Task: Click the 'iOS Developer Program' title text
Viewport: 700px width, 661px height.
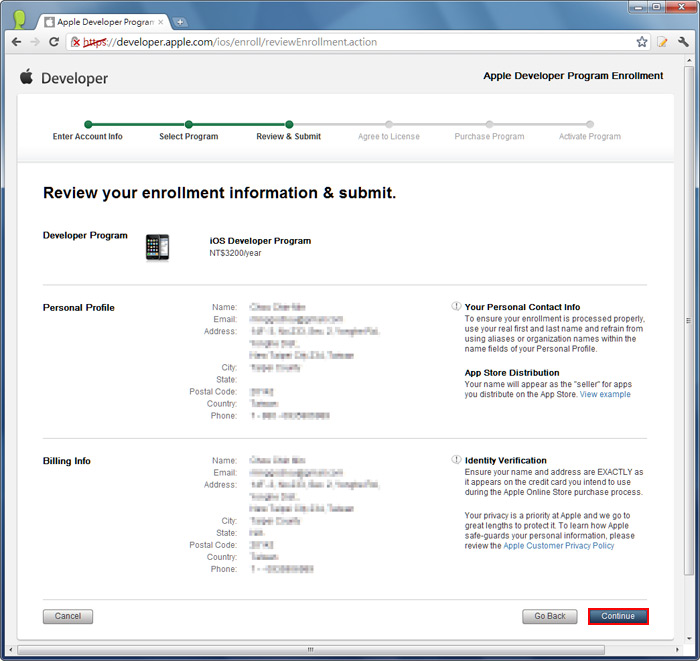Action: click(x=260, y=241)
